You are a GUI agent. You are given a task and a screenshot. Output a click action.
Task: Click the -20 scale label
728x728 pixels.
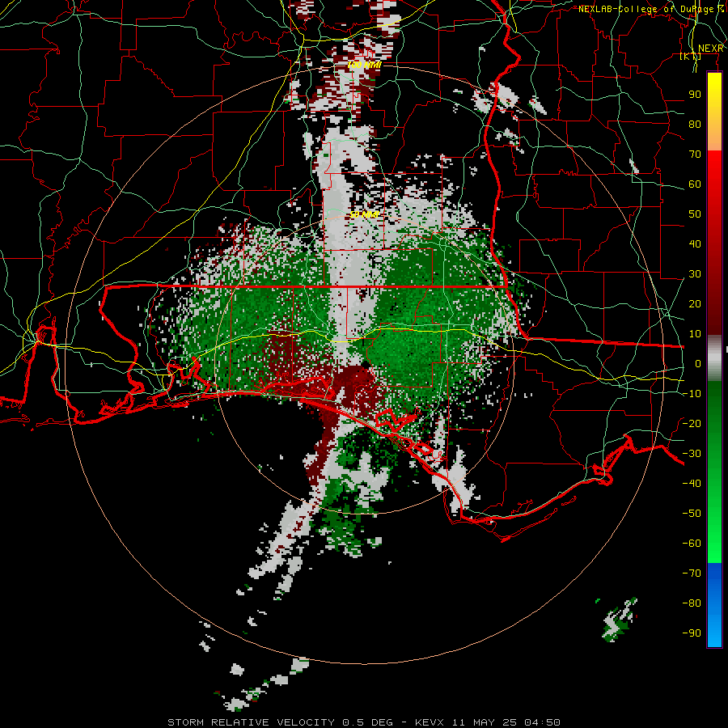coord(692,423)
